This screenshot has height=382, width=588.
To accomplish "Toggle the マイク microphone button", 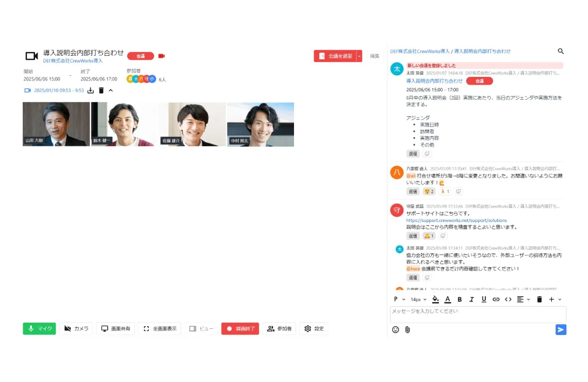I will click(39, 329).
